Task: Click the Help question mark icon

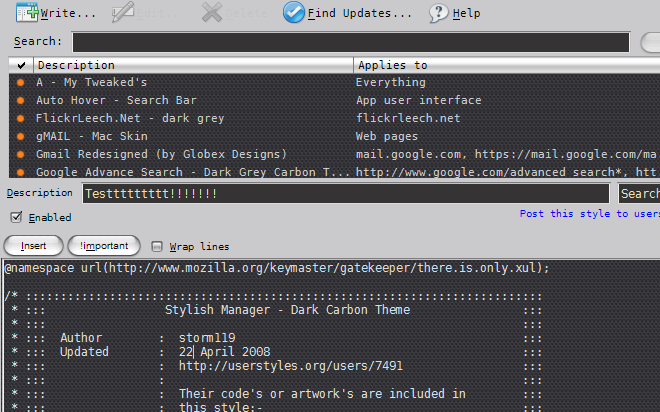Action: coord(439,13)
